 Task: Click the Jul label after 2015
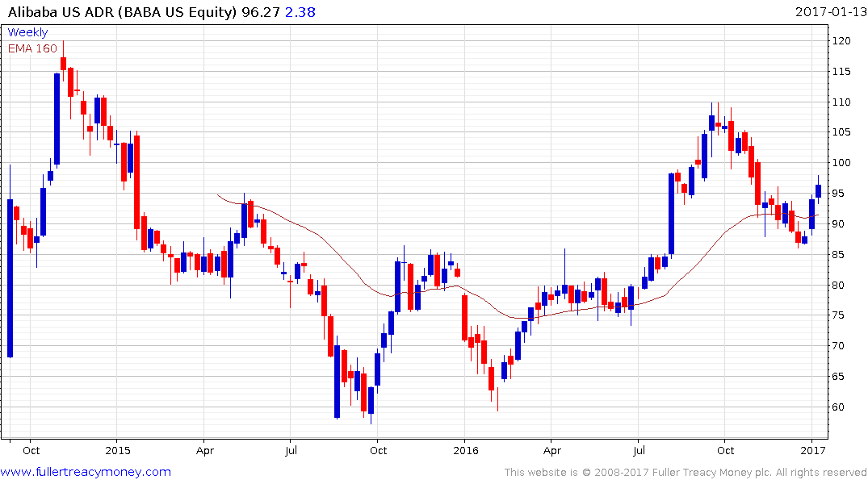[x=291, y=450]
